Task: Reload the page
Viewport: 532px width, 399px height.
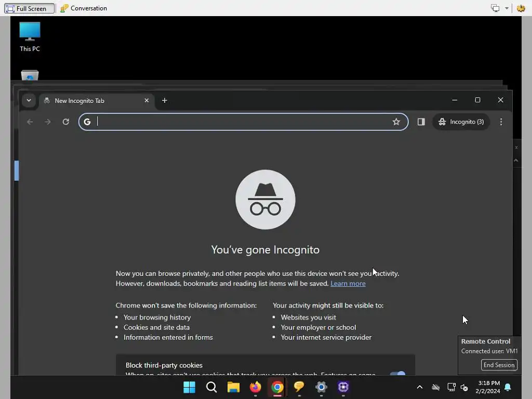Action: (x=66, y=122)
